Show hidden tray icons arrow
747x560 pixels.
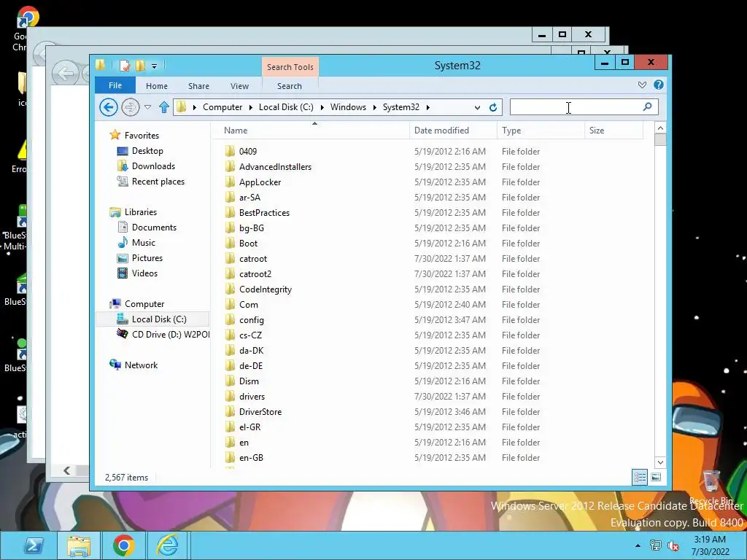coord(638,545)
